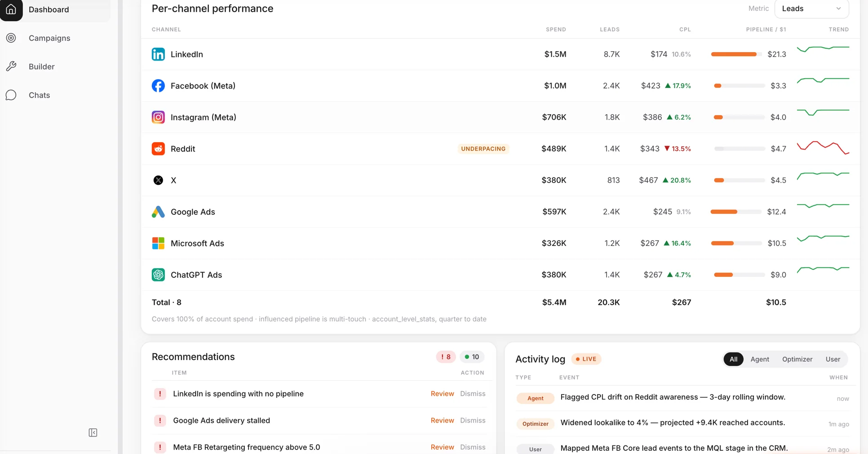Screen dimensions: 868x454
Task: Click the total spend $5.4M
Action: [554, 303]
